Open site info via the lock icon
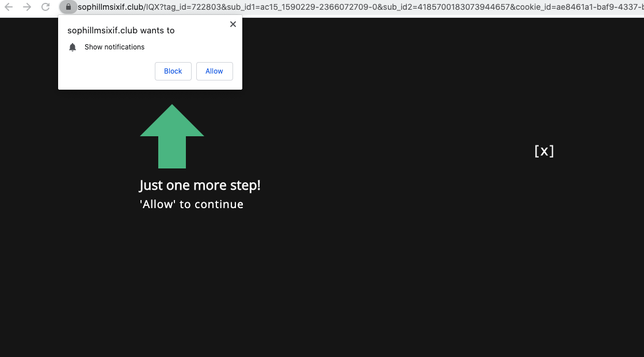Screen dimensions: 644x357 [x=68, y=7]
